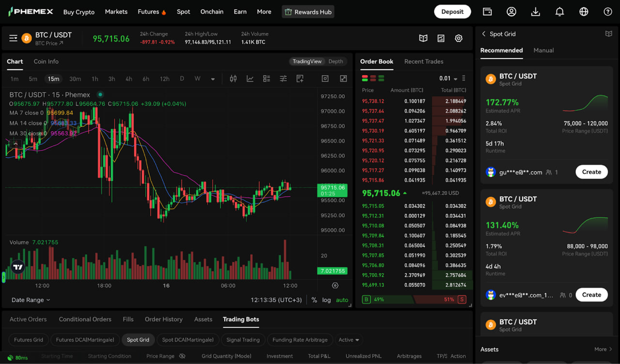The height and width of the screenshot is (364, 620).
Task: Open the notifications bell icon
Action: coord(559,12)
